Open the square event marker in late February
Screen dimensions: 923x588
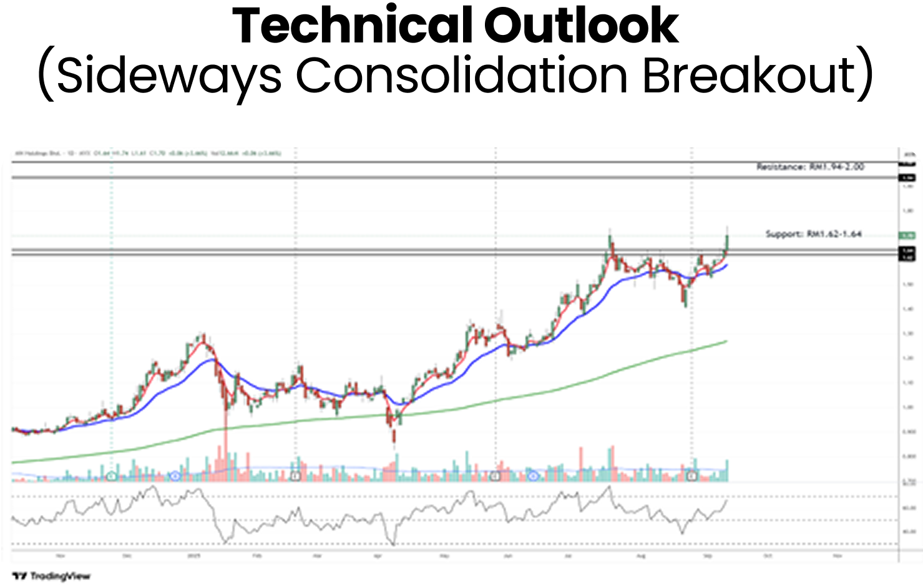tap(295, 476)
